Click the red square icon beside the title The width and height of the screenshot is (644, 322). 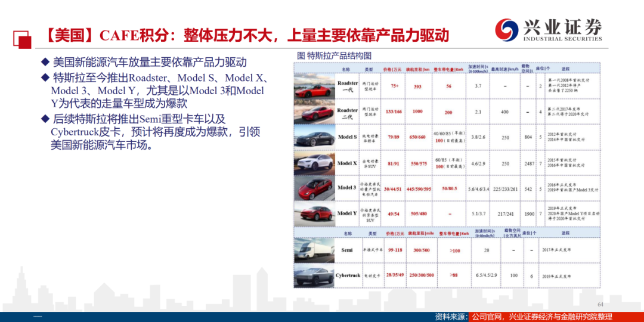point(22,39)
